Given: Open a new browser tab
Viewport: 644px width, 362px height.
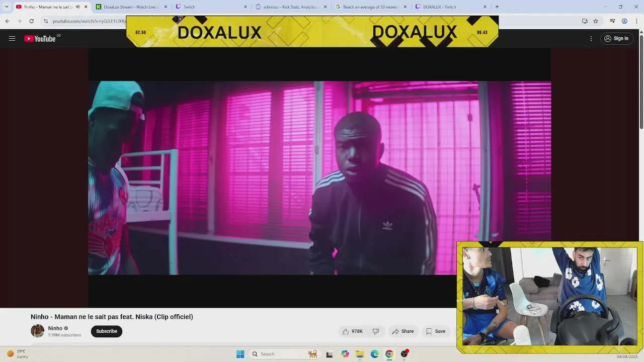Looking at the screenshot, I should coord(497,7).
